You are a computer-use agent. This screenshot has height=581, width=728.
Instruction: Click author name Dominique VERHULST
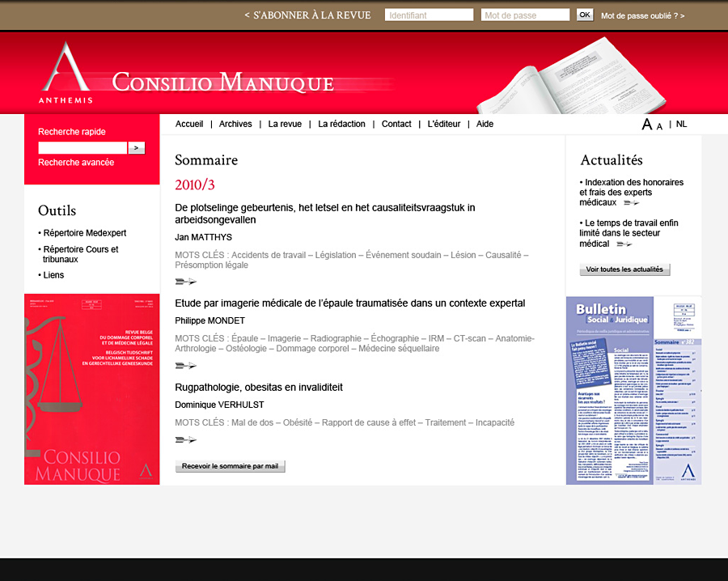[x=219, y=405]
